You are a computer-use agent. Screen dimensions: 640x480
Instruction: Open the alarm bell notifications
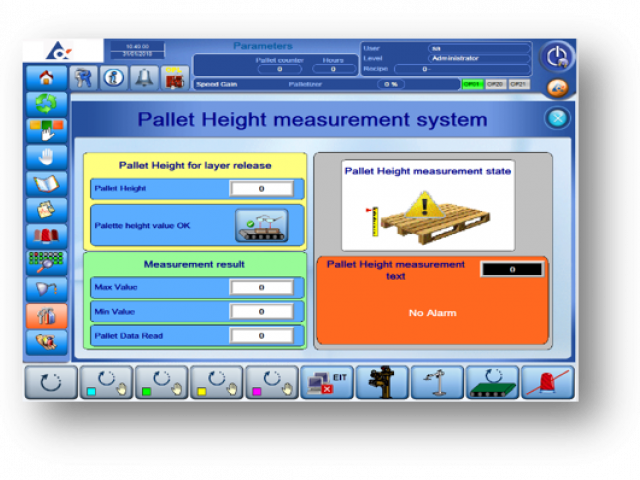145,79
